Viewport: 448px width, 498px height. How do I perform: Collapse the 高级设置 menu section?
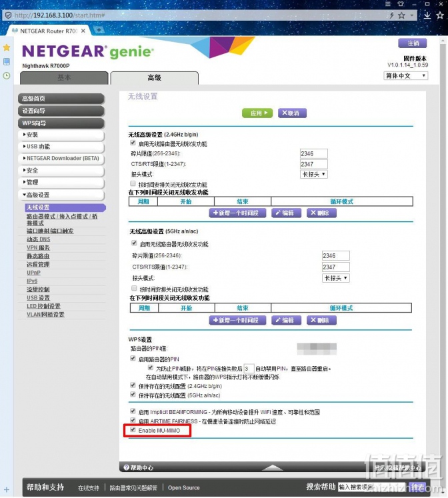click(61, 195)
